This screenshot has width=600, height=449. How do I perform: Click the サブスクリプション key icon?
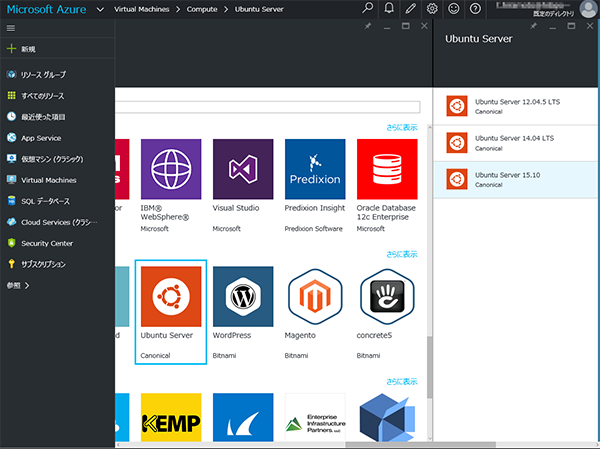11,264
